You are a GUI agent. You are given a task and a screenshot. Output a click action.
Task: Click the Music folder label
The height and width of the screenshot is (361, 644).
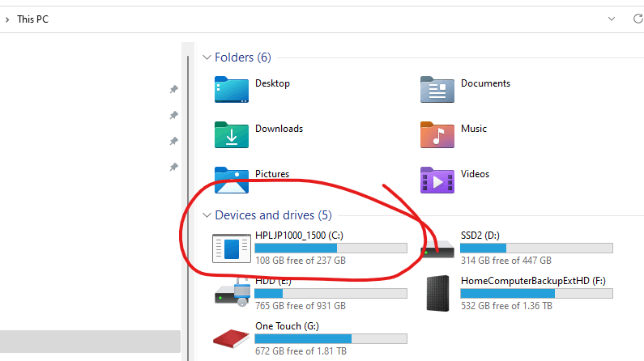tap(474, 129)
